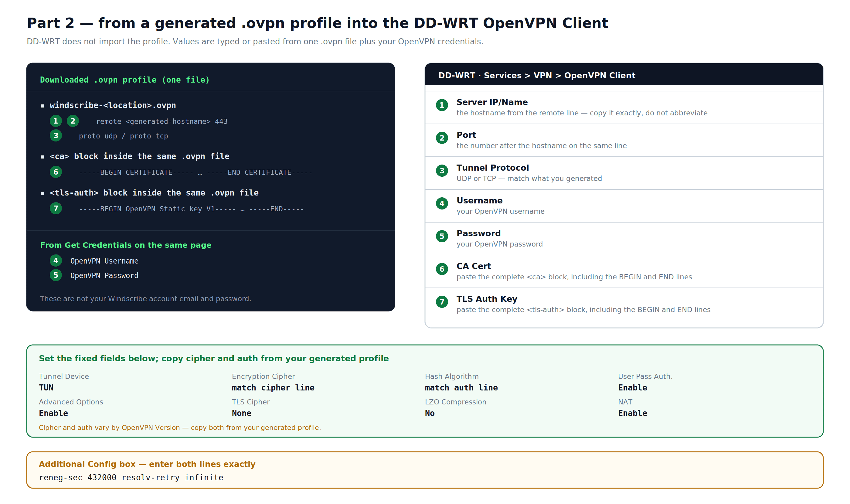
Task: Click 'your OpenVPN username' description
Action: [501, 211]
